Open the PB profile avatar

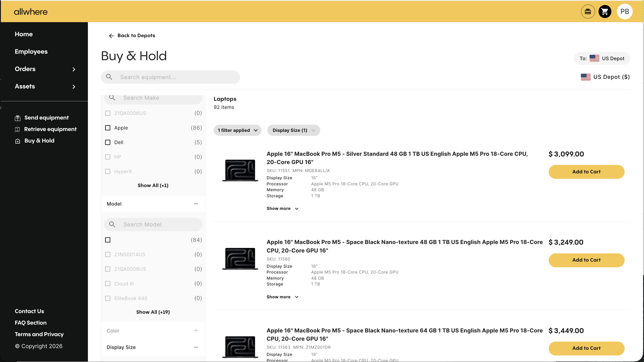coord(624,12)
